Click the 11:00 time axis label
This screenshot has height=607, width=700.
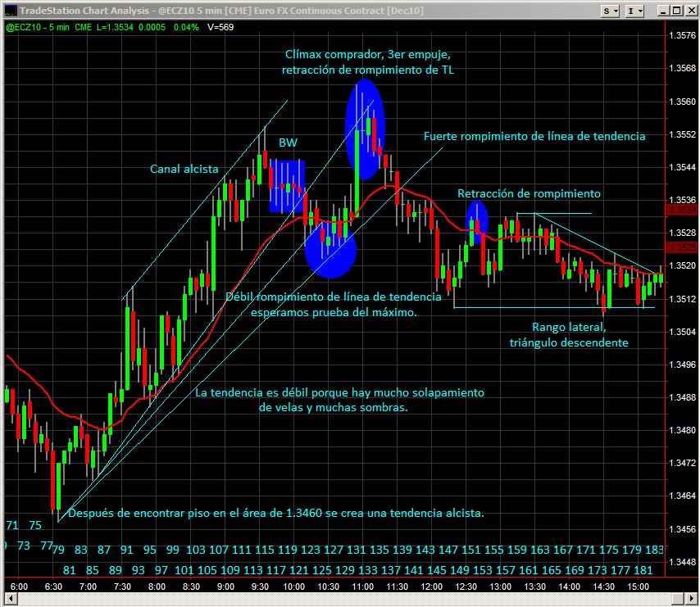(362, 587)
